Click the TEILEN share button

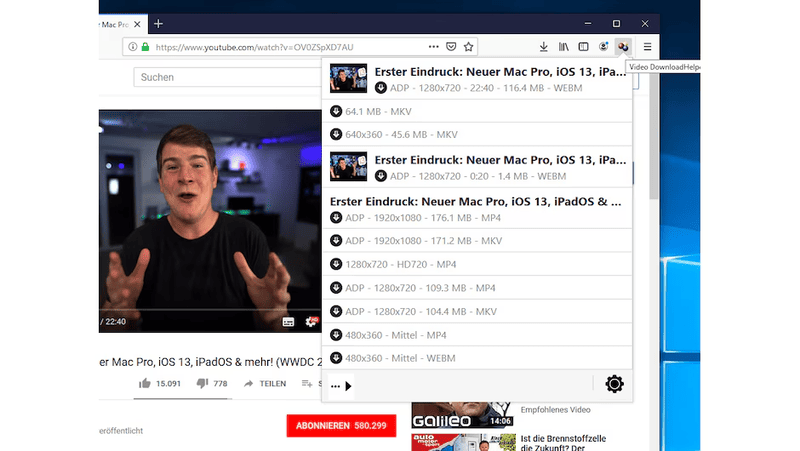[265, 383]
